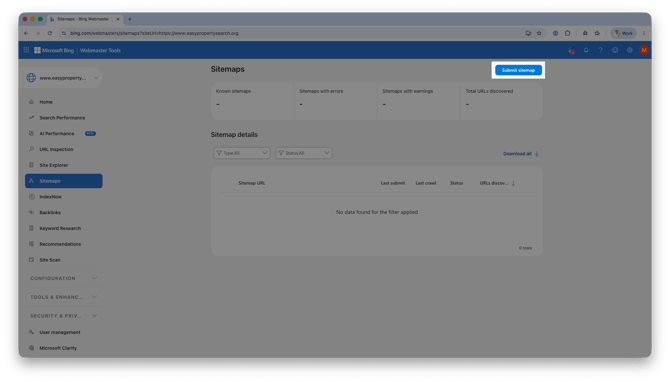This screenshot has height=382, width=670.
Task: Click the Known sitemaps card
Action: coord(253,101)
